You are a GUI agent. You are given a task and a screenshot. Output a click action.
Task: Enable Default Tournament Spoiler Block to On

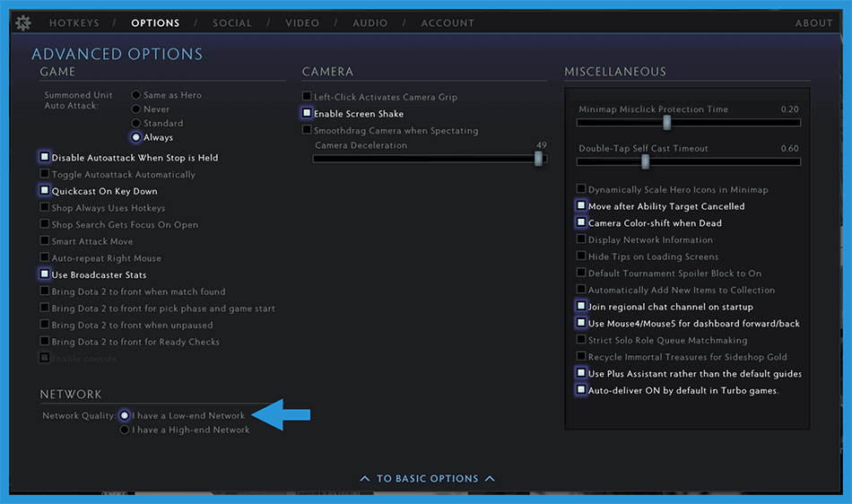[581, 273]
